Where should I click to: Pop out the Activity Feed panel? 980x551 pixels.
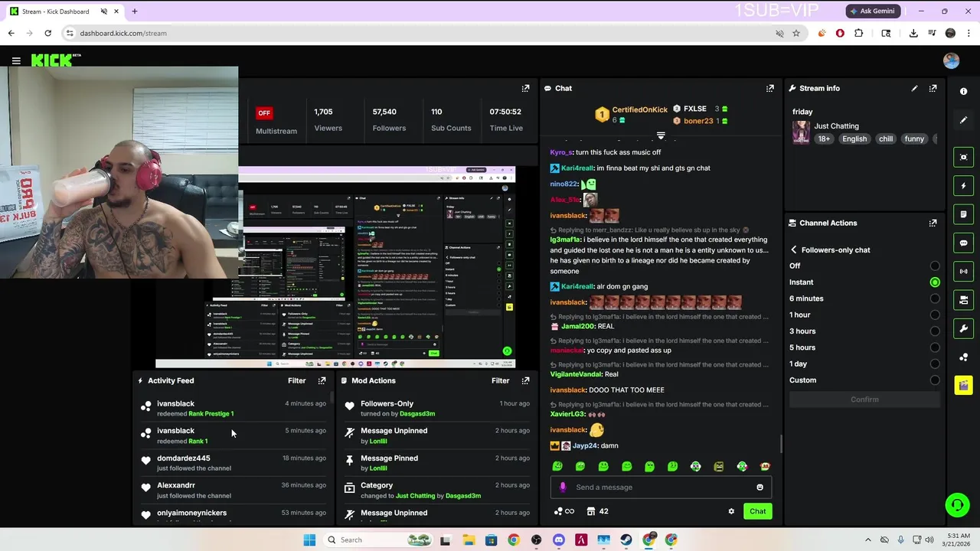322,380
